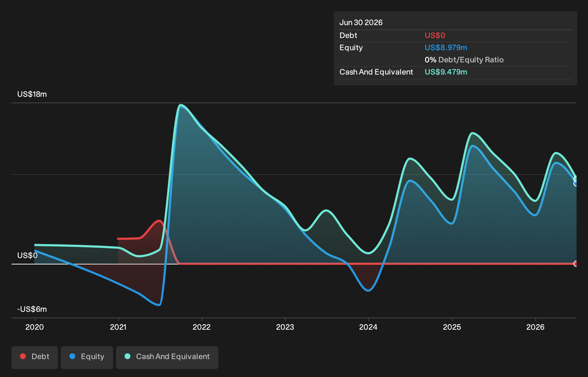
Task: Toggle the Equity series legend button
Action: coord(87,357)
